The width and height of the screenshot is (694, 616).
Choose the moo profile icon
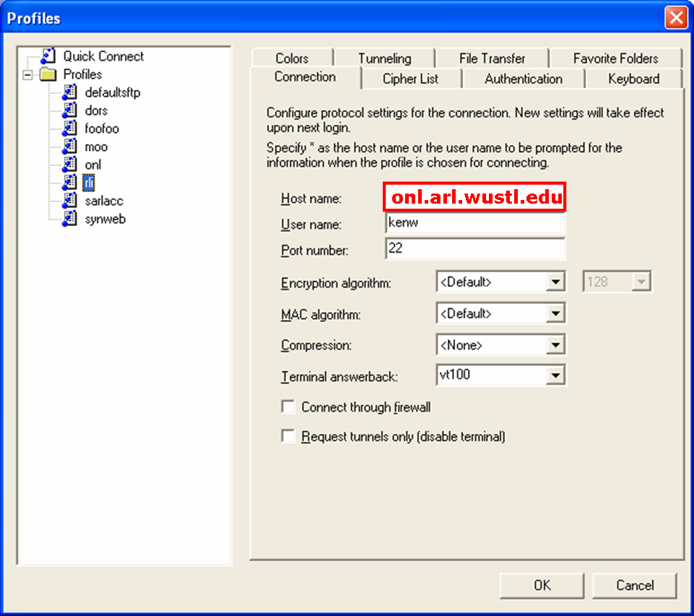pyautogui.click(x=69, y=147)
